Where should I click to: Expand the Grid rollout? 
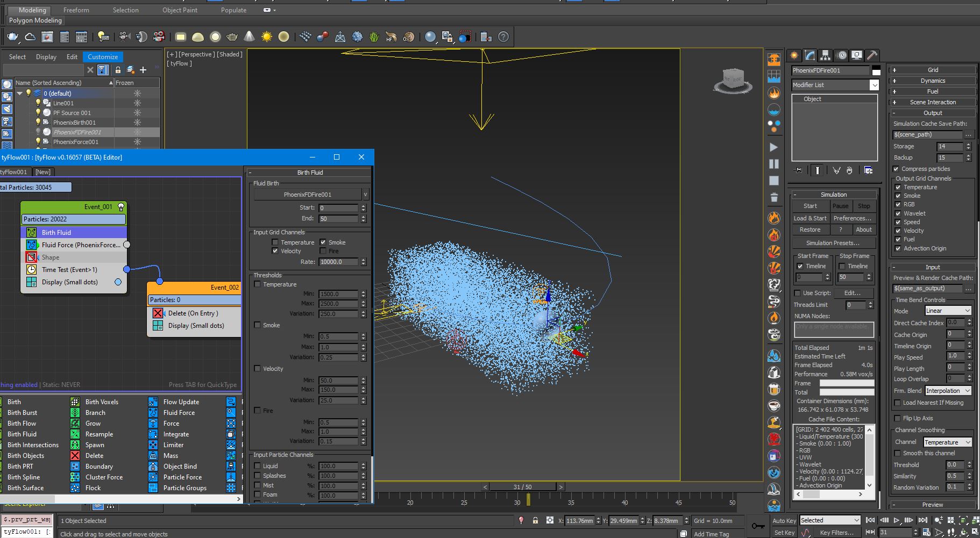pyautogui.click(x=933, y=70)
